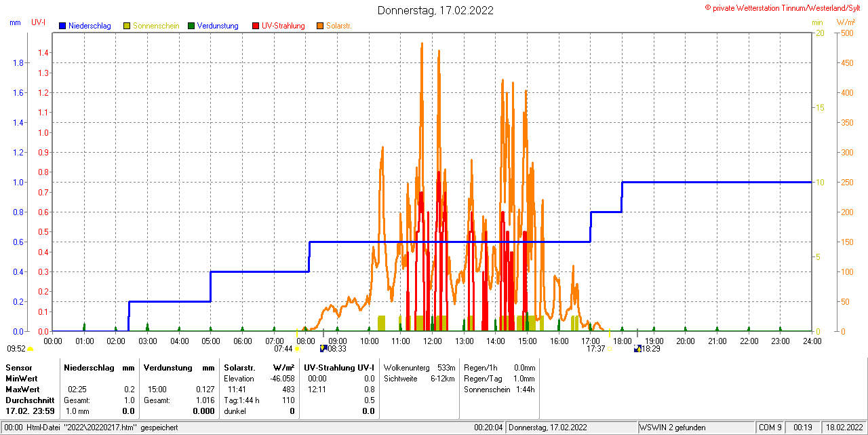This screenshot has height=435, width=868.
Task: Click the 24:00 time axis label
Action: pyautogui.click(x=812, y=341)
